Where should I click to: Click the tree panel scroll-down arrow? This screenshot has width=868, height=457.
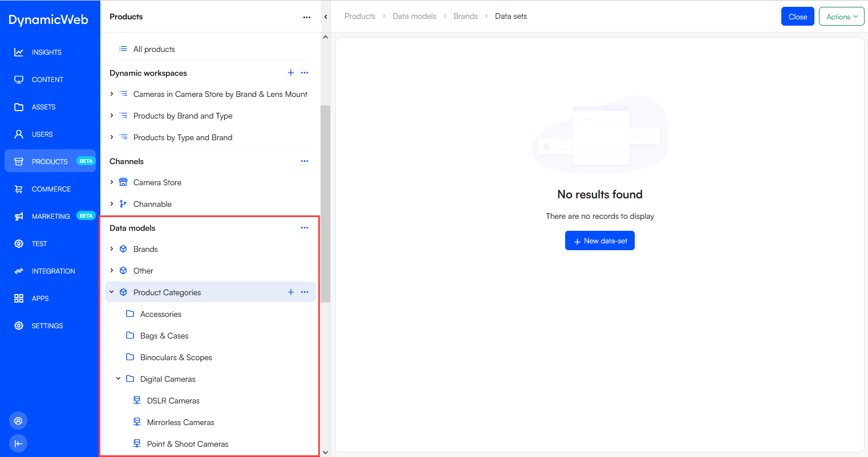coord(326,452)
